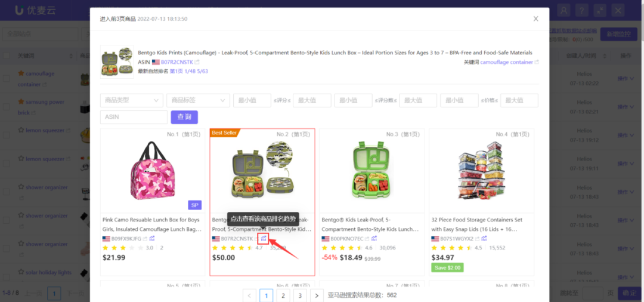Click the $21.99 price
The height and width of the screenshot is (302, 644).
[x=114, y=258]
